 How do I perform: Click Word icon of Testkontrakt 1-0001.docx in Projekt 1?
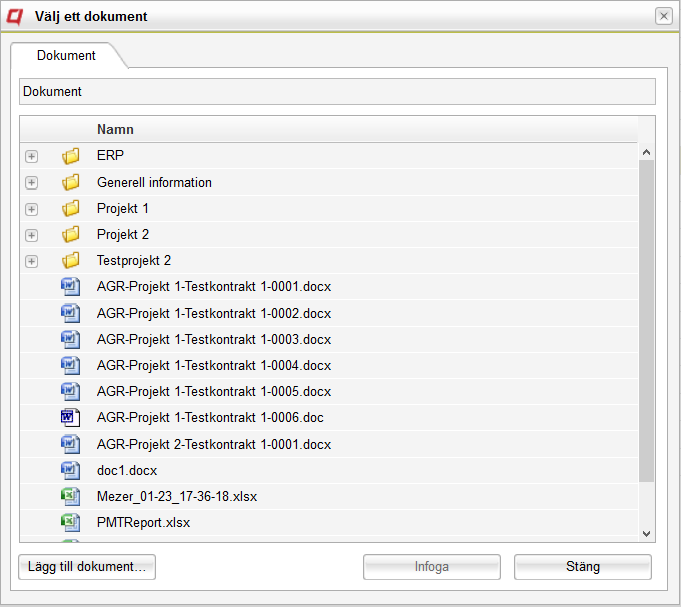tap(70, 287)
